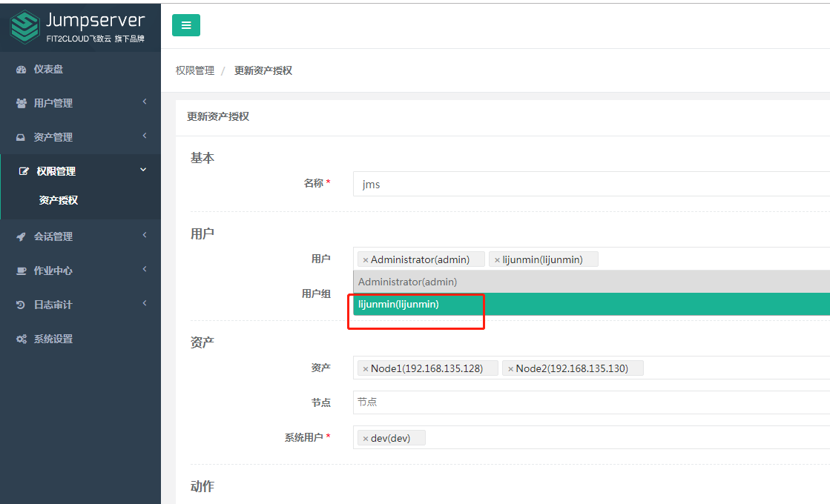This screenshot has height=504, width=830.
Task: Open 资产授权 submenu item
Action: click(x=59, y=200)
